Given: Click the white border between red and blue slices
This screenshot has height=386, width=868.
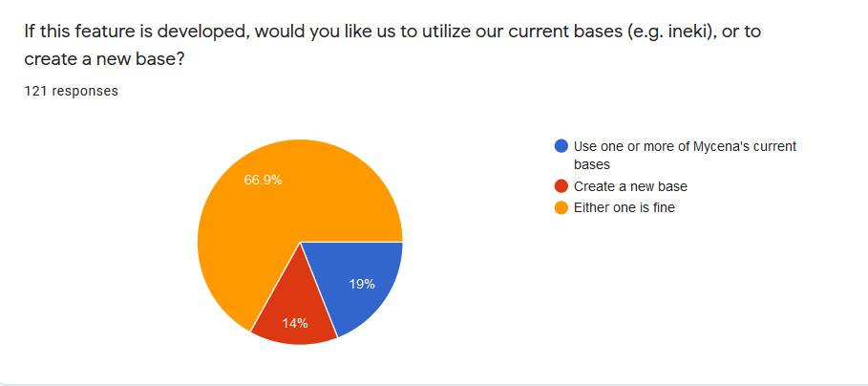Looking at the screenshot, I should pos(319,289).
